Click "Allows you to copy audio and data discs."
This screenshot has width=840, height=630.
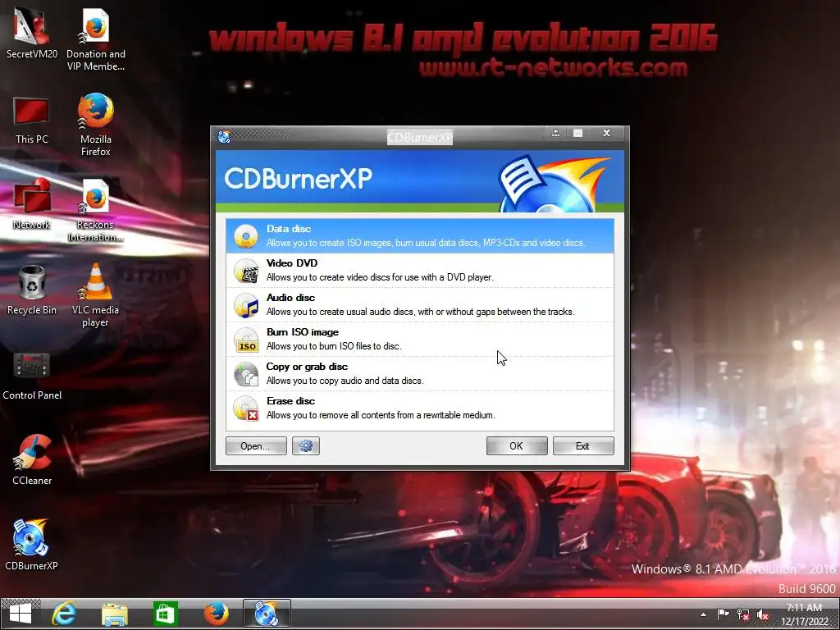coord(345,381)
